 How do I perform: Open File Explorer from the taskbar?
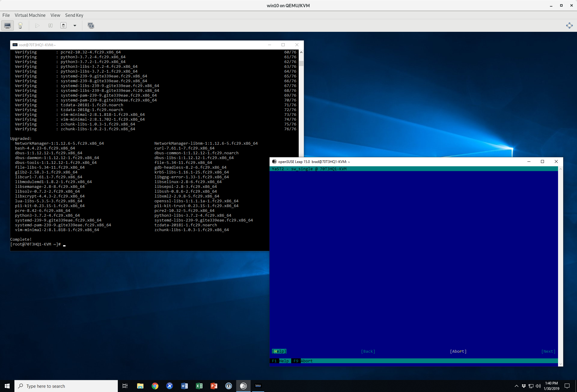(140, 386)
